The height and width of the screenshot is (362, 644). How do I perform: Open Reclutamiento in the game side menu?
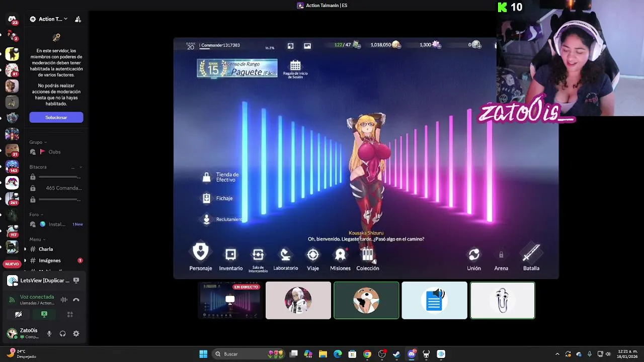coord(222,219)
